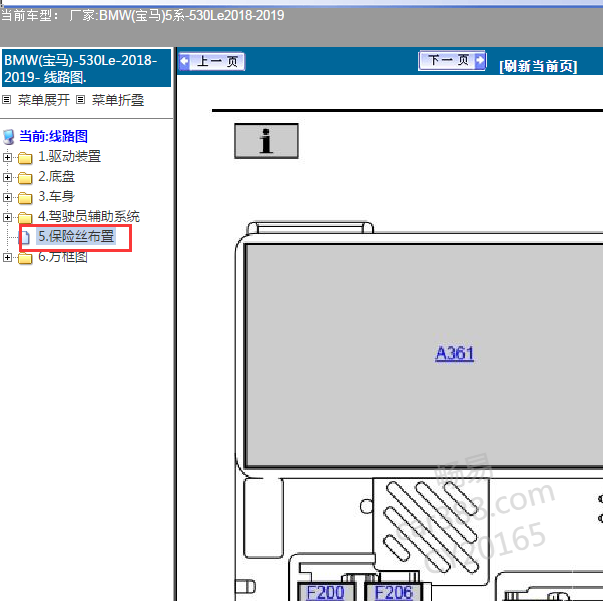Select the 3.车身 folder label
The height and width of the screenshot is (601, 603).
pos(57,196)
